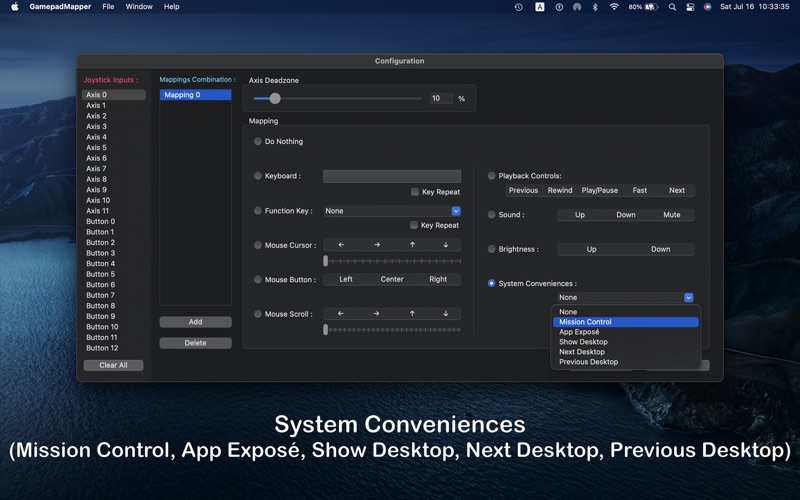The width and height of the screenshot is (800, 500).
Task: Enable Key Repeat under Keyboard field
Action: pyautogui.click(x=415, y=192)
